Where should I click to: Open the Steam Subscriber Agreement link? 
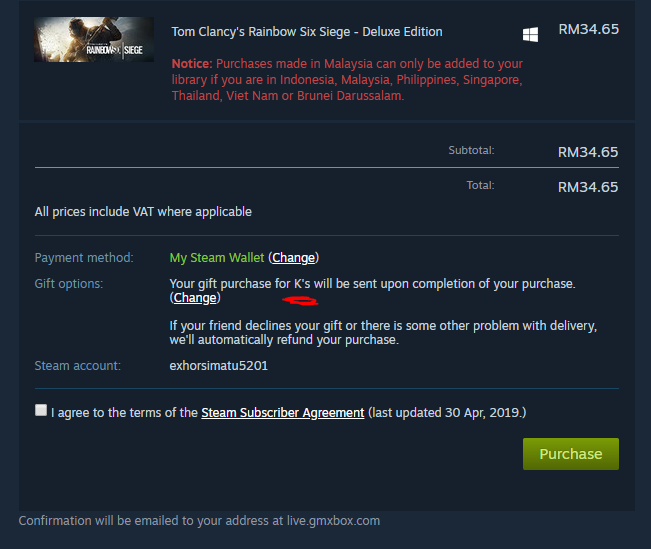tap(283, 413)
